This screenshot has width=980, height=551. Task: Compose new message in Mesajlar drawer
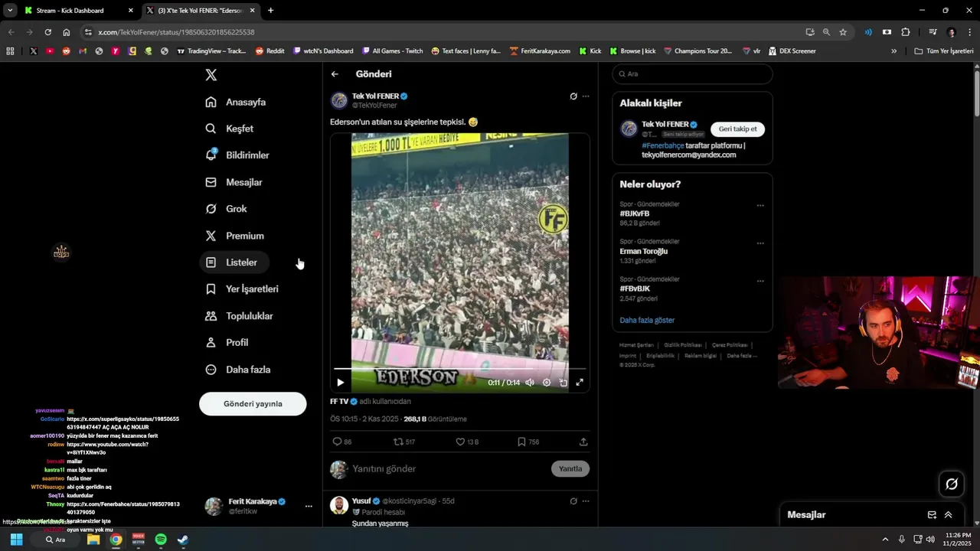point(932,515)
